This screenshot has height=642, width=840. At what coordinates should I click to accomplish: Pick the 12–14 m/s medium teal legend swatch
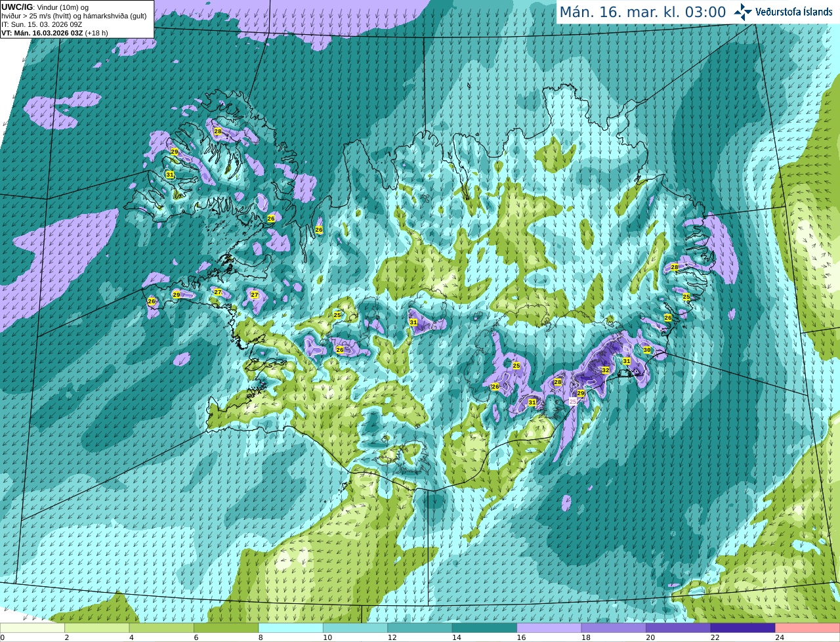click(x=420, y=628)
